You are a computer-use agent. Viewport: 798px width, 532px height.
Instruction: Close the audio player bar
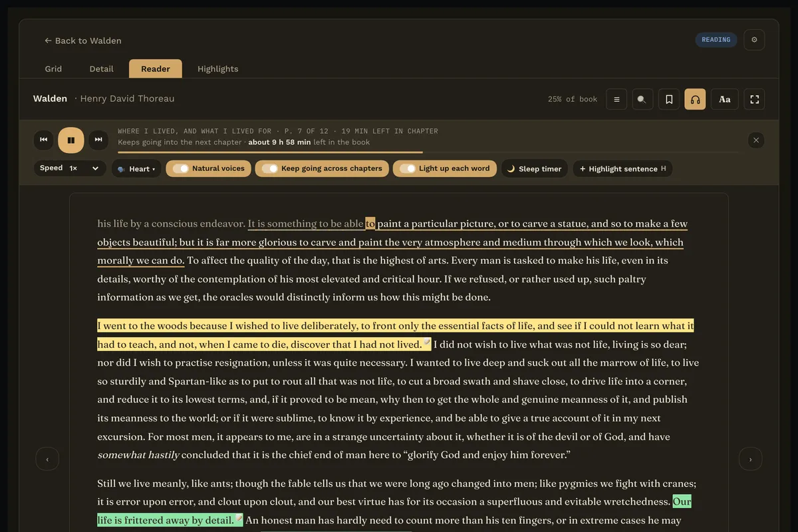pos(756,140)
